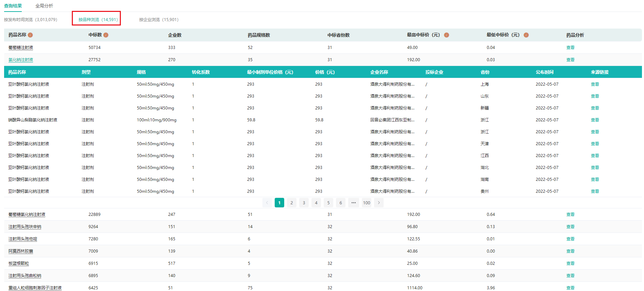
Task: Open 按发布时间浏览 view
Action: point(31,20)
